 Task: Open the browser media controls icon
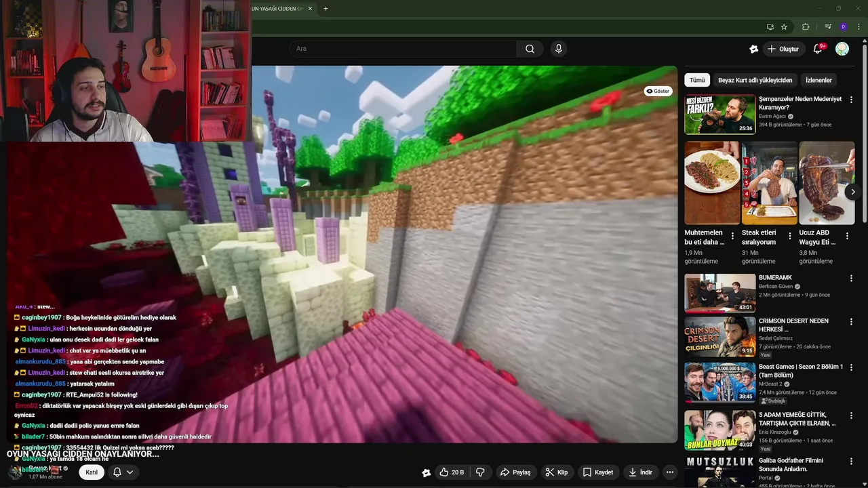click(827, 27)
